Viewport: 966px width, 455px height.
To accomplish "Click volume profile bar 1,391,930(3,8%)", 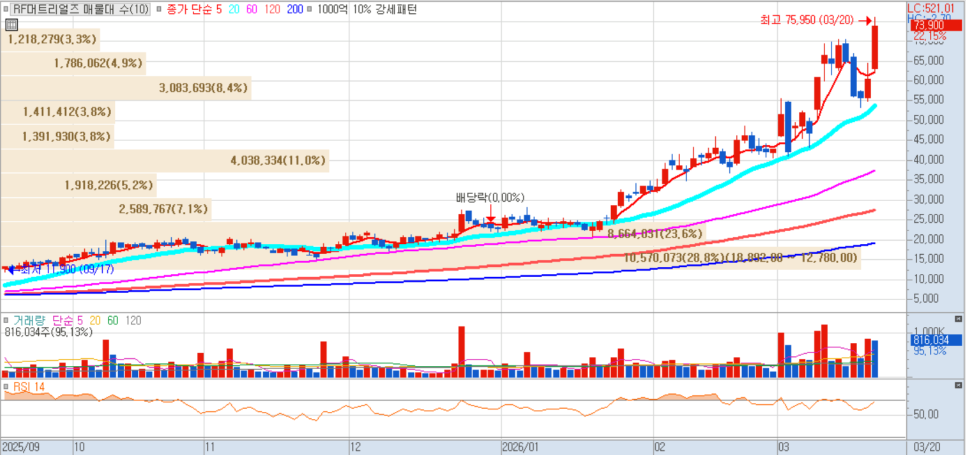I will click(57, 136).
